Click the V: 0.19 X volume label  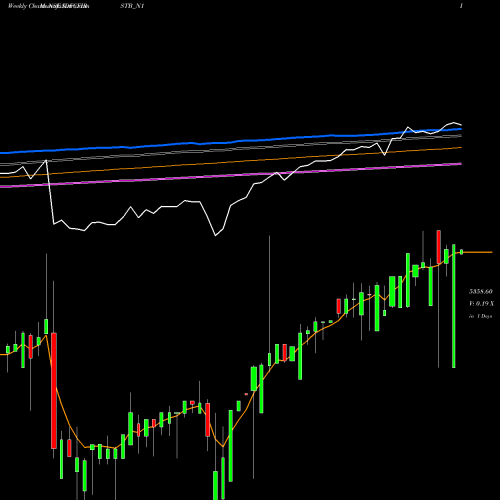(481, 304)
